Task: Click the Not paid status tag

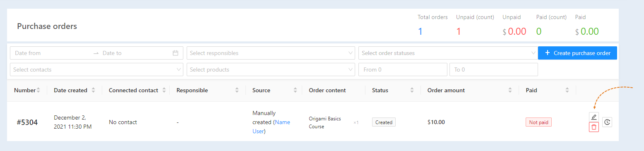Action: [538, 122]
